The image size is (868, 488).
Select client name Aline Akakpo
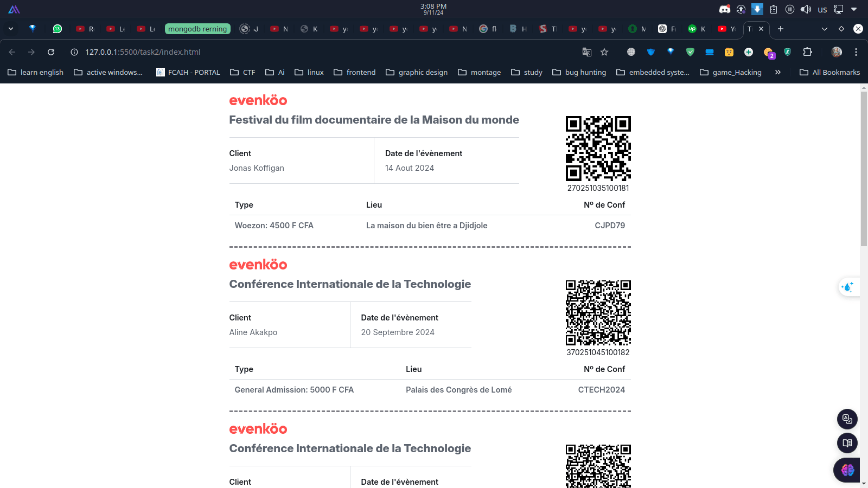point(253,332)
